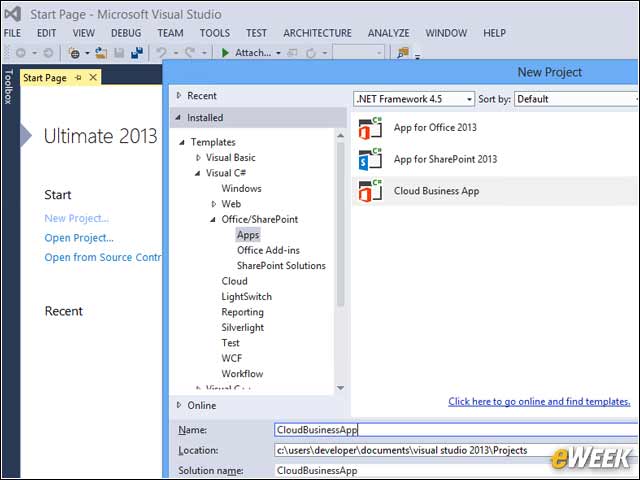The width and height of the screenshot is (640, 480).
Task: Open the ANALYZE menu
Action: 388,33
